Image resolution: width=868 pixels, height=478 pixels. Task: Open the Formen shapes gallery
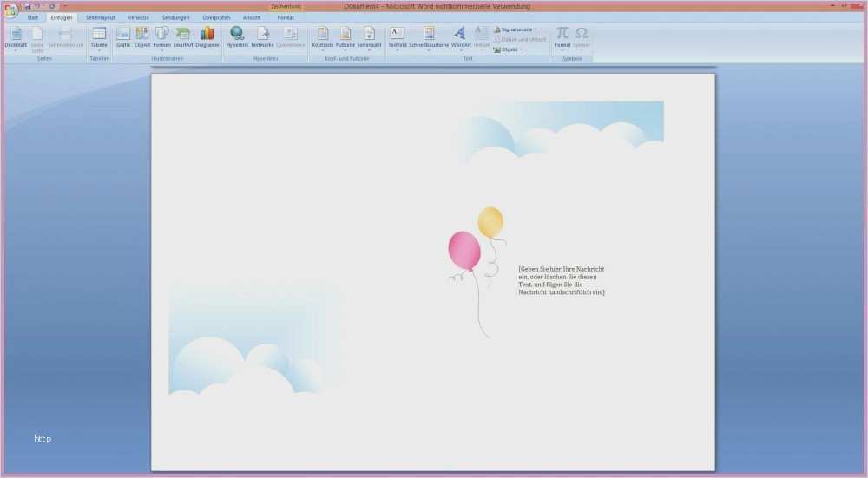[161, 36]
